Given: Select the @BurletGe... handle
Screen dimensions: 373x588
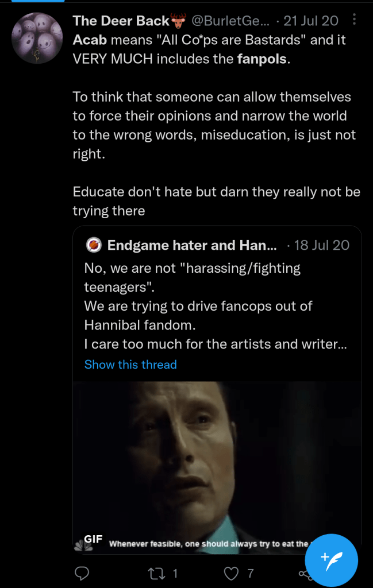Looking at the screenshot, I should point(230,21).
